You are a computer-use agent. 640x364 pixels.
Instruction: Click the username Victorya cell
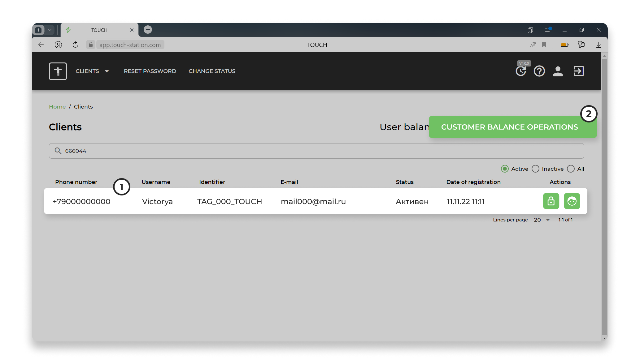coord(157,202)
